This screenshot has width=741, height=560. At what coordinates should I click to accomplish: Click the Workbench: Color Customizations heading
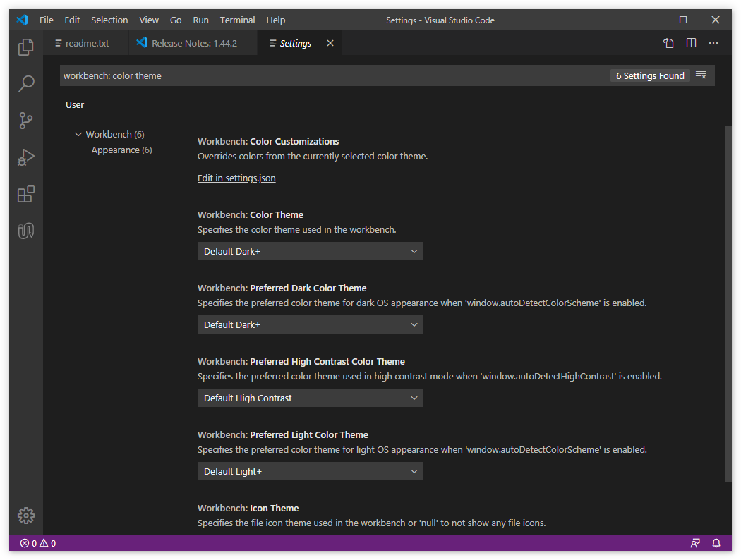[x=268, y=141]
